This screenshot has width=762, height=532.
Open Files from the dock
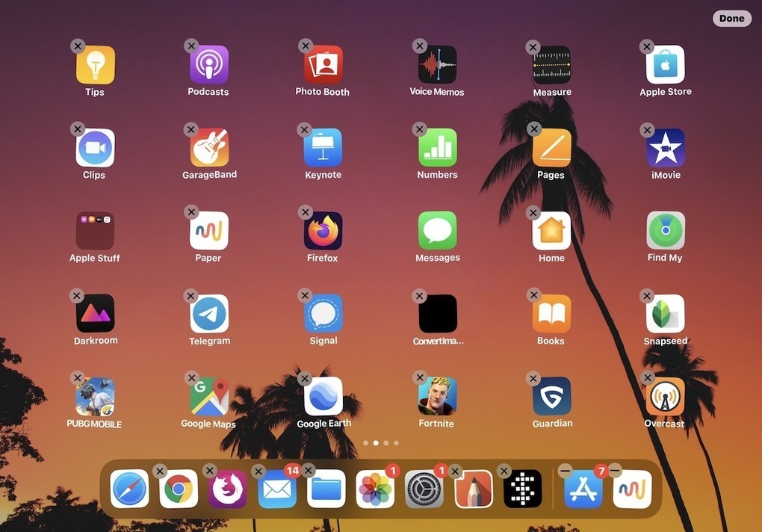pyautogui.click(x=326, y=489)
